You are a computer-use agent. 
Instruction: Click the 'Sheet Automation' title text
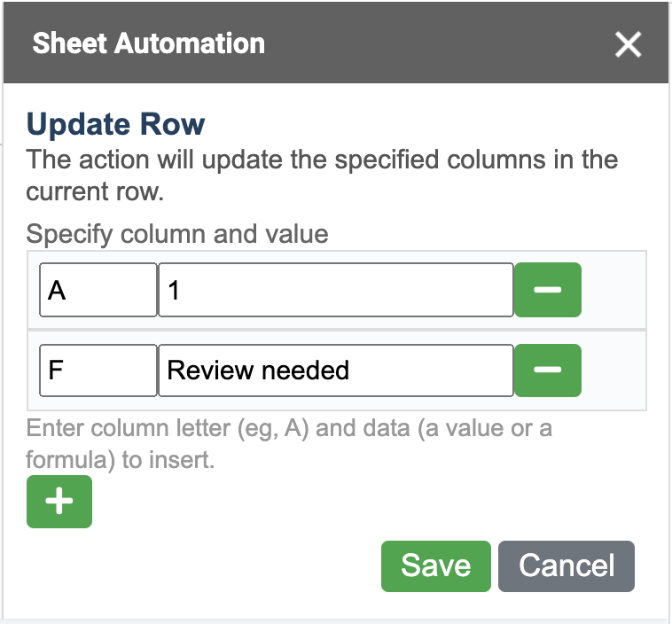pyautogui.click(x=148, y=43)
